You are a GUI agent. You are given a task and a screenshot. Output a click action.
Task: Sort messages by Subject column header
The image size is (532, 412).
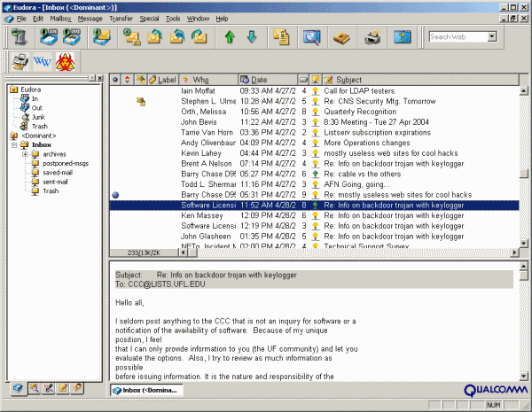pyautogui.click(x=420, y=80)
